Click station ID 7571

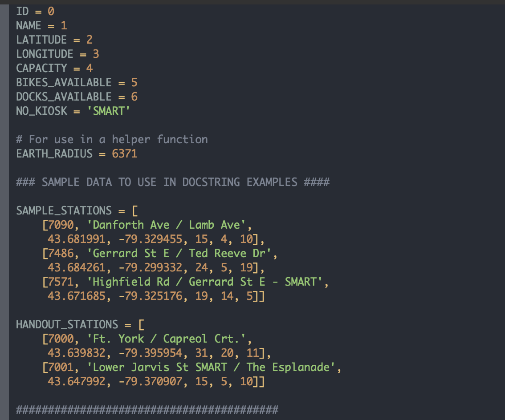click(61, 282)
